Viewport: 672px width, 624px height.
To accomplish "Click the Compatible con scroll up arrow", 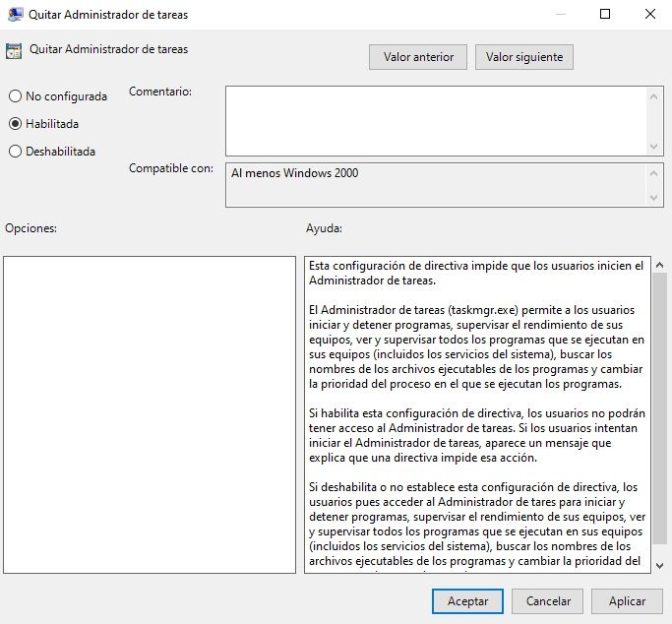I will pyautogui.click(x=655, y=172).
